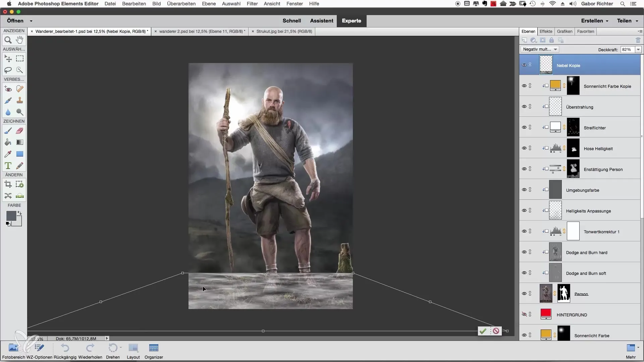The image size is (644, 362).
Task: Cancel the transformation with the red icon
Action: (496, 331)
